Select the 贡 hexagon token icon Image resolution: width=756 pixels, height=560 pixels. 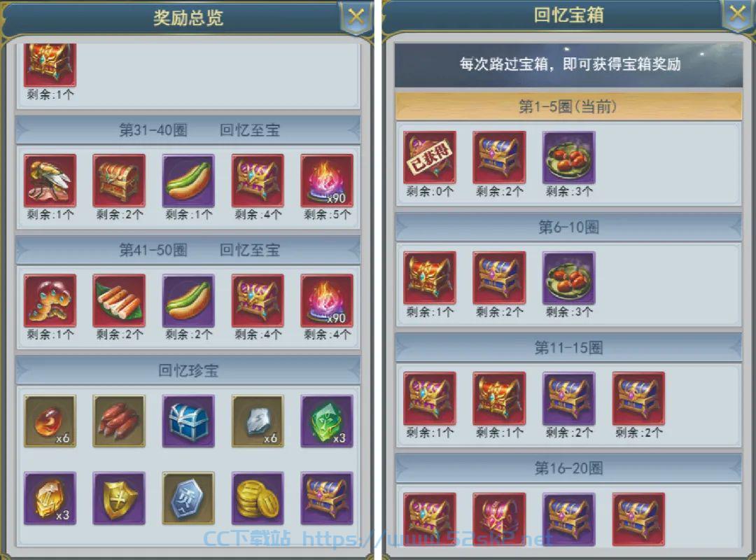188,498
